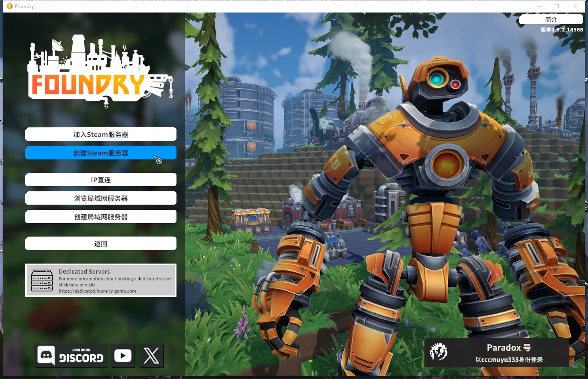Click the version text 版本0.5.2.14565
Image resolution: width=588 pixels, height=379 pixels.
pos(562,29)
